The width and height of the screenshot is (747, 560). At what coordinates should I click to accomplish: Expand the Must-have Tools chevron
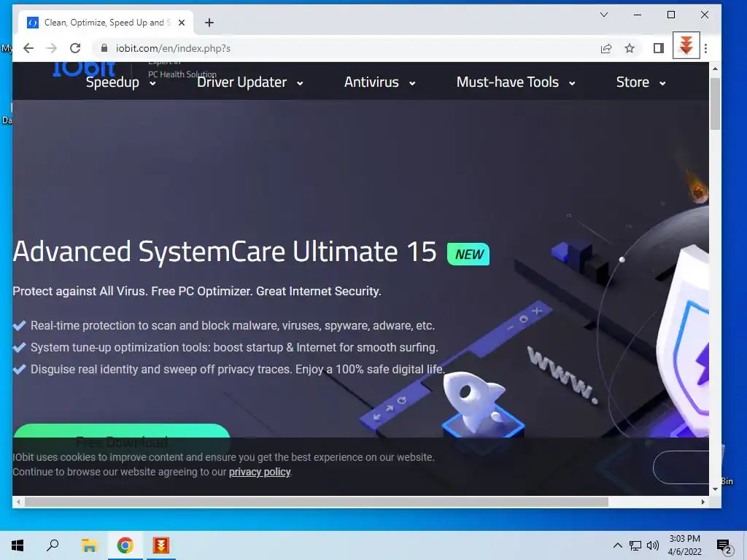pos(572,83)
